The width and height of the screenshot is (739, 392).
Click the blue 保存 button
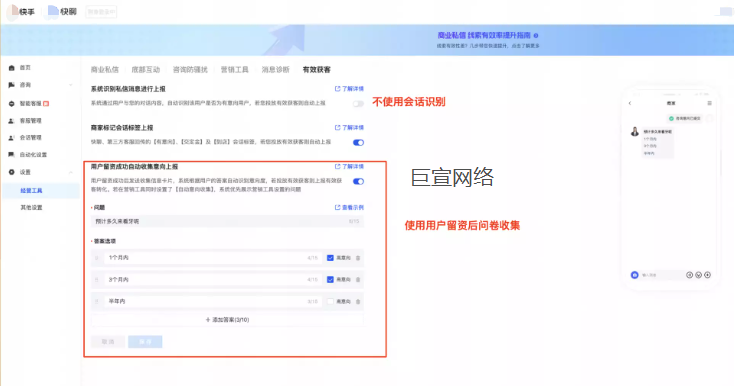pos(145,342)
